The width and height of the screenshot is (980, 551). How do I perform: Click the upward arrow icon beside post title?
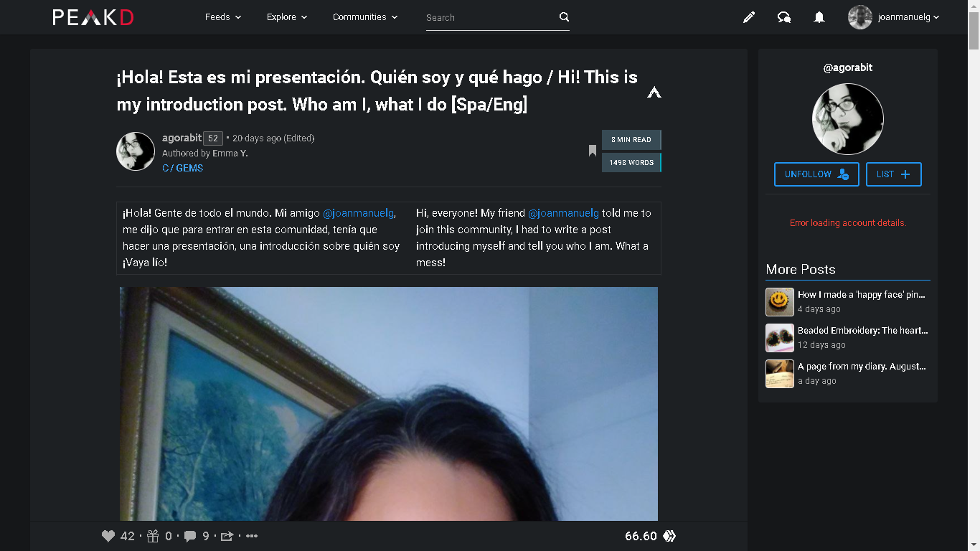[x=654, y=92]
